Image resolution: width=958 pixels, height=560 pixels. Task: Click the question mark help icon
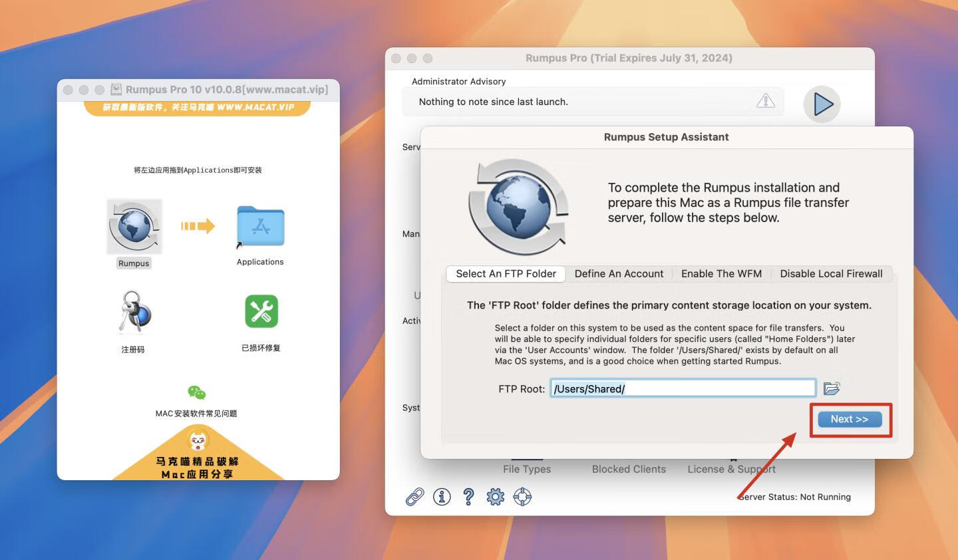pyautogui.click(x=468, y=497)
